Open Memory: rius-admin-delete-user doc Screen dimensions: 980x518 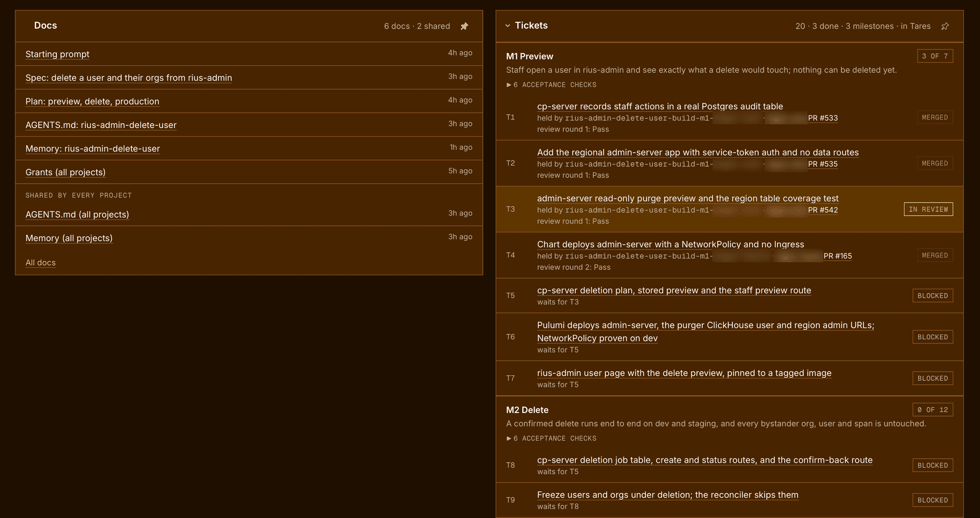click(x=93, y=148)
